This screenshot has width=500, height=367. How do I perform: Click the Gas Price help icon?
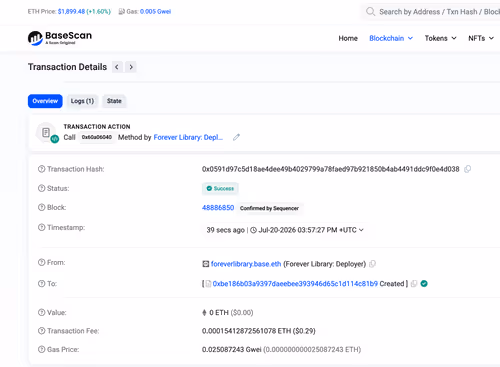point(41,349)
